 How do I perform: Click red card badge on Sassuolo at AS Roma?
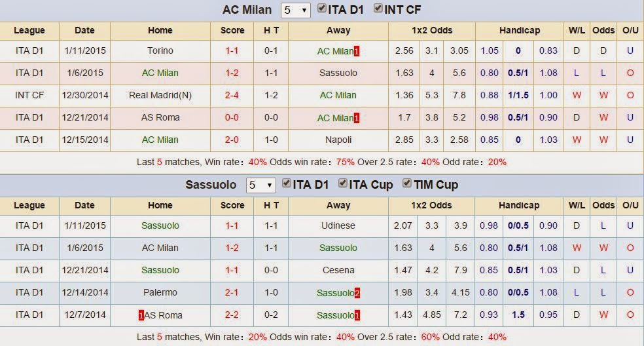pyautogui.click(x=357, y=315)
